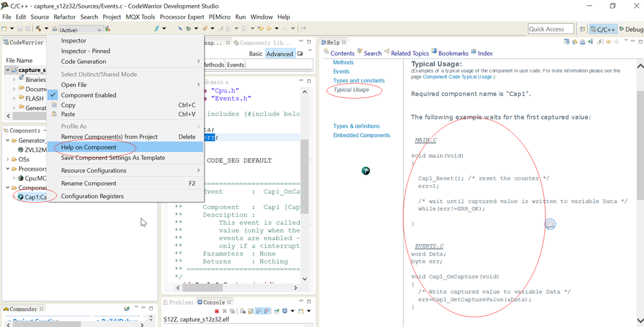The height and width of the screenshot is (327, 644).
Task: Select Help on Component
Action: click(125, 147)
